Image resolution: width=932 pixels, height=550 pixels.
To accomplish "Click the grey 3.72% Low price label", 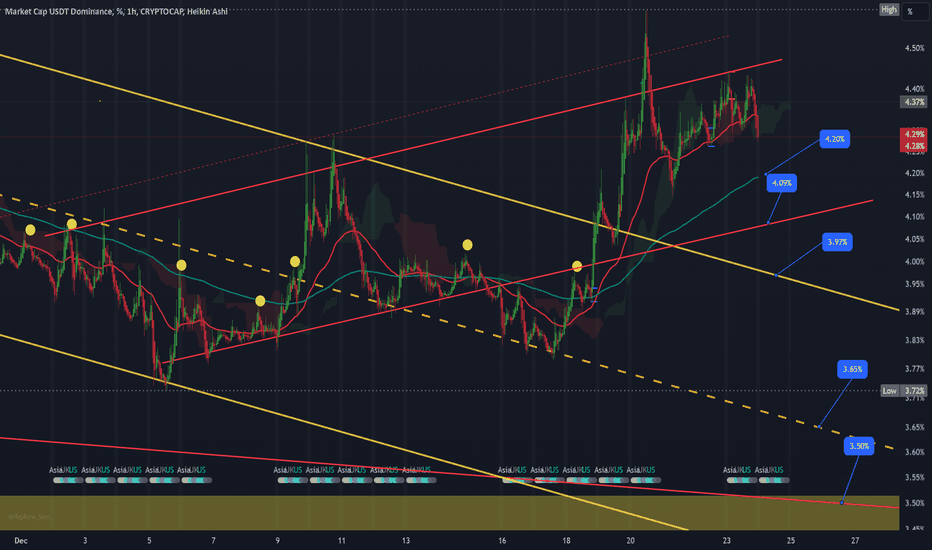I will point(915,391).
